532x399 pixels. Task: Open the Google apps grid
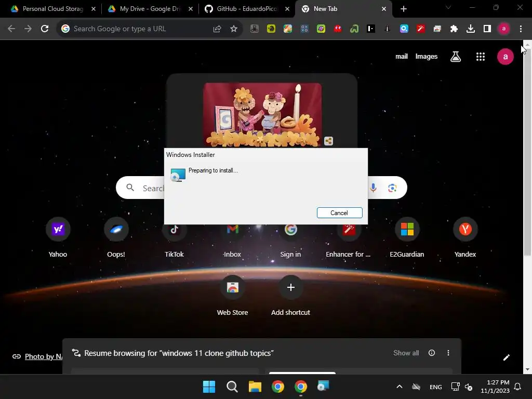pyautogui.click(x=481, y=57)
